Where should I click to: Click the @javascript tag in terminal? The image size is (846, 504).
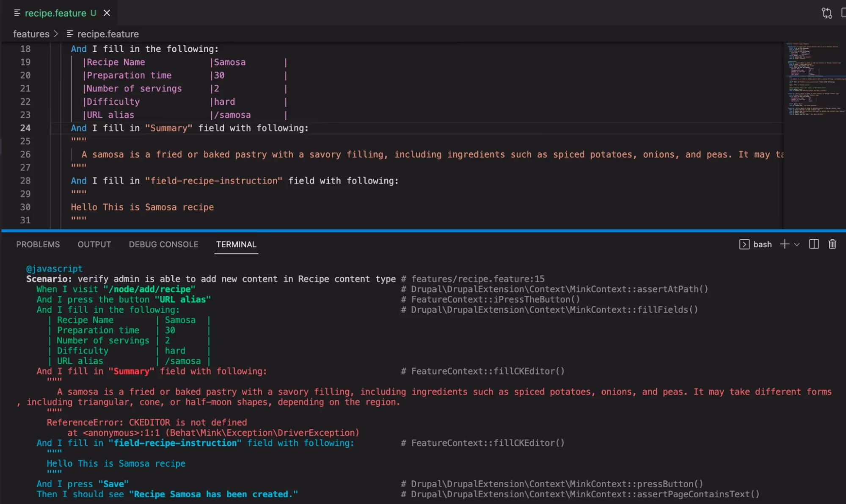pos(54,268)
